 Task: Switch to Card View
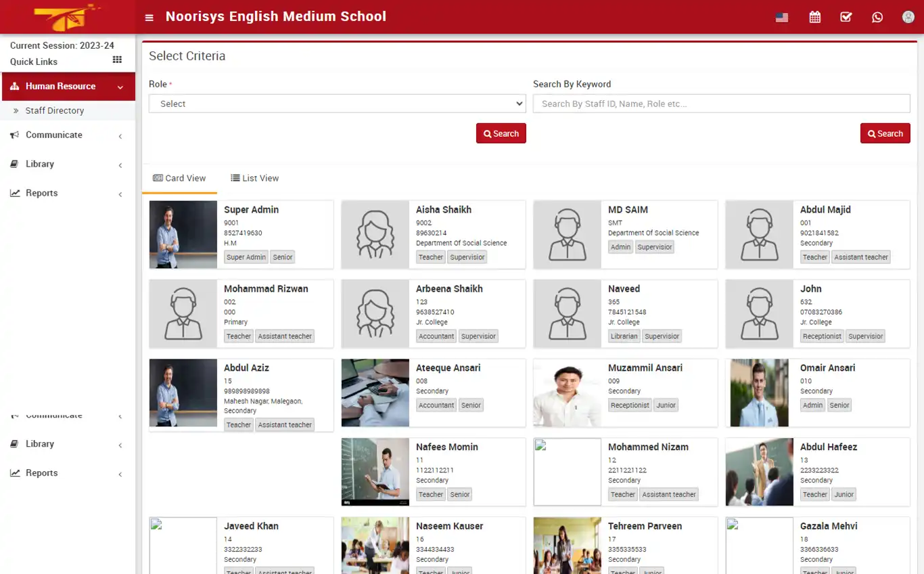(179, 178)
